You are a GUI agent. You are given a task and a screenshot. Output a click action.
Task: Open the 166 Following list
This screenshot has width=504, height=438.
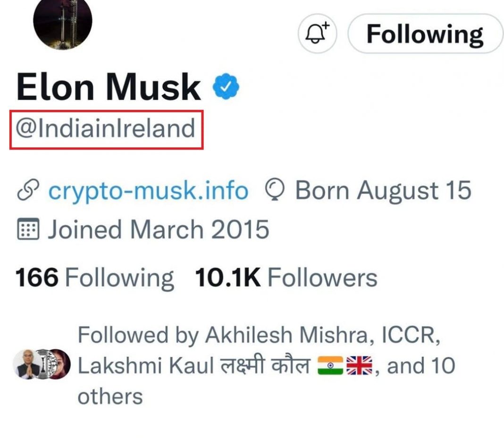click(x=95, y=278)
